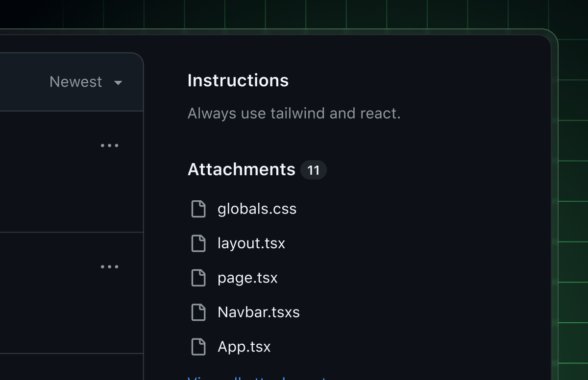Select the globals.css attachment
This screenshot has height=380, width=588.
[x=257, y=209]
